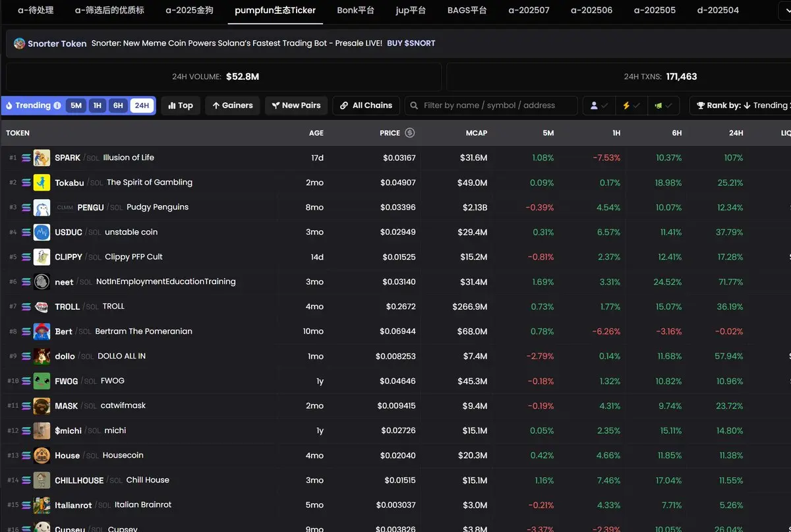Image resolution: width=791 pixels, height=532 pixels.
Task: Sort by the 5M column header
Action: pos(548,133)
